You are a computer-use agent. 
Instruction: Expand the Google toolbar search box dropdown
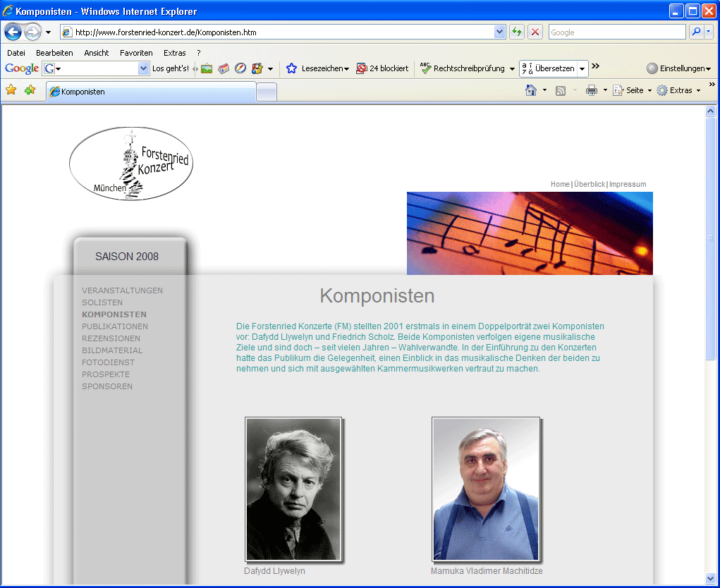pos(144,68)
